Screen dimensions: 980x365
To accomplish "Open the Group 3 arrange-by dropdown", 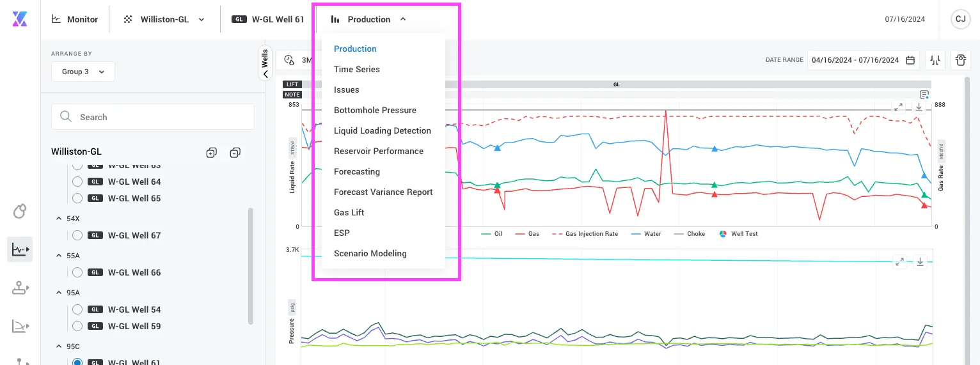I will coord(83,72).
